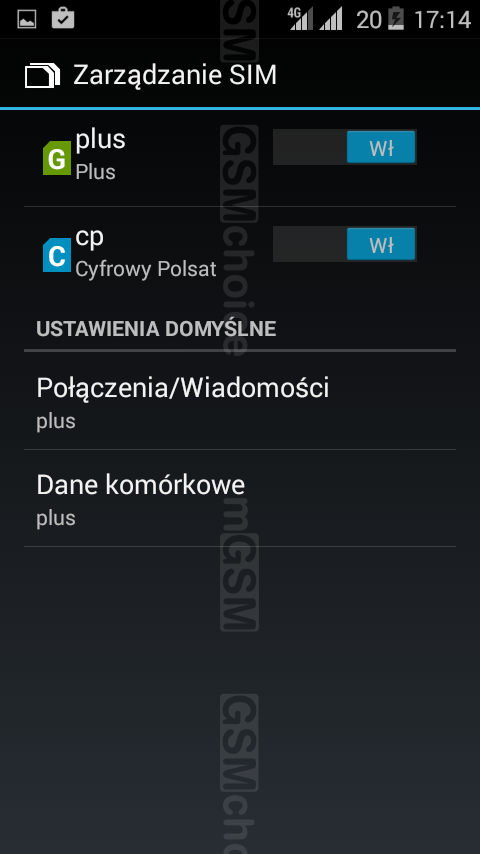Turn off the plus SIM switch

point(344,147)
